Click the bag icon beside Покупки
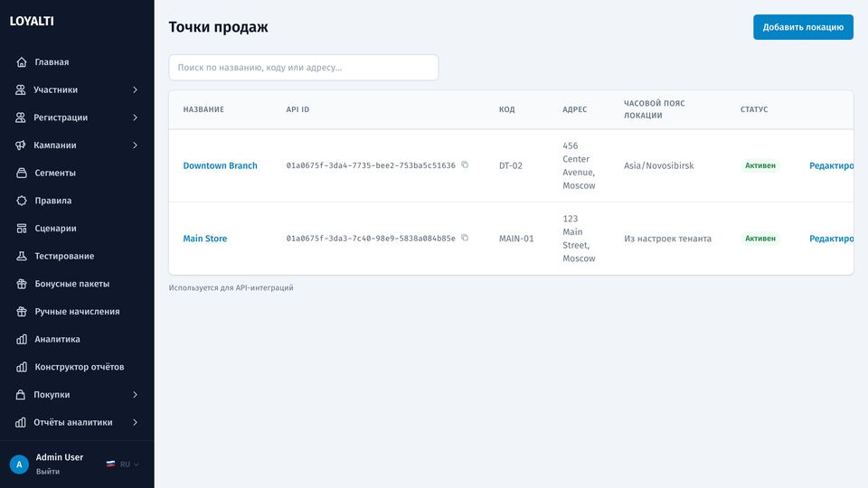This screenshot has width=868, height=488. [21, 395]
